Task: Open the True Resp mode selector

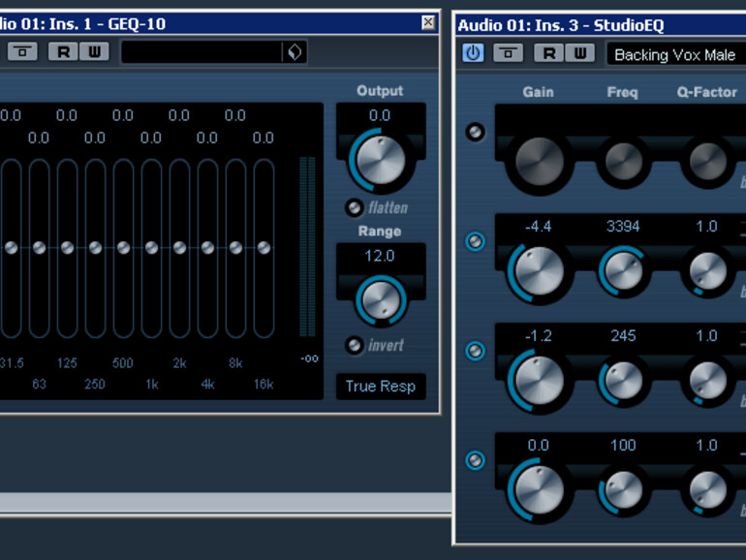Action: (381, 387)
